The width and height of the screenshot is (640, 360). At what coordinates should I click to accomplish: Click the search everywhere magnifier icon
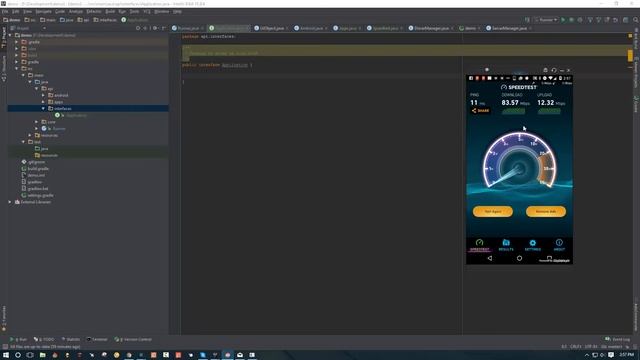[636, 20]
